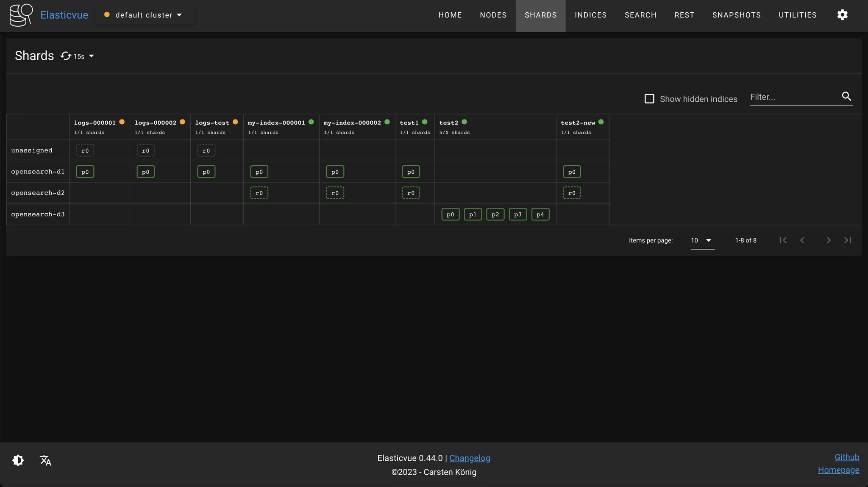Expand the 15s refresh interval dropdown

(91, 56)
